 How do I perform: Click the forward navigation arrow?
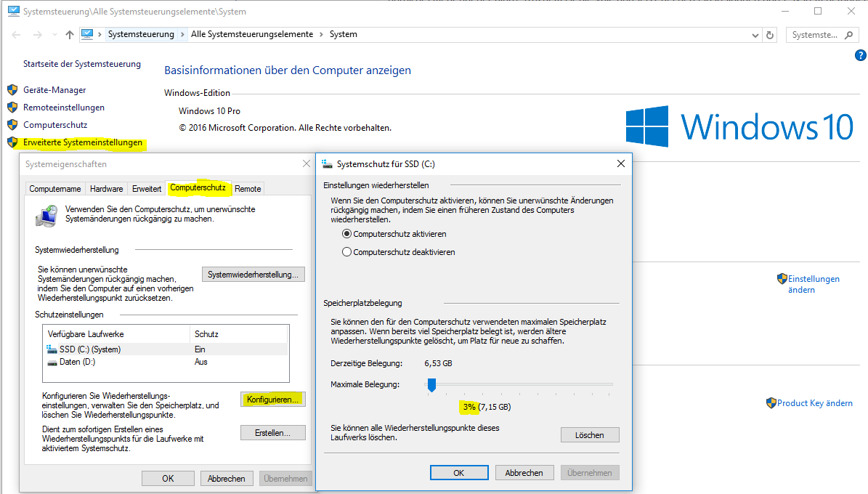(x=37, y=35)
